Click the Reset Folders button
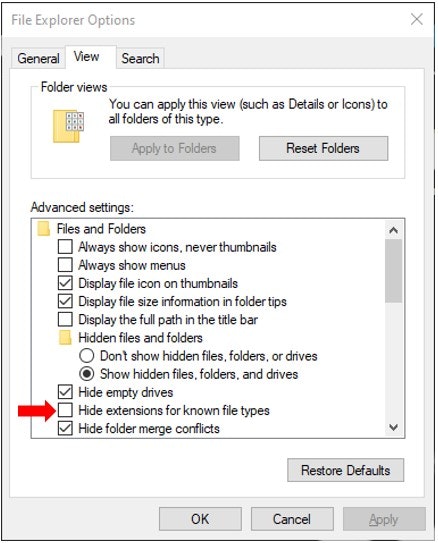This screenshot has height=543, width=438. coord(323,148)
